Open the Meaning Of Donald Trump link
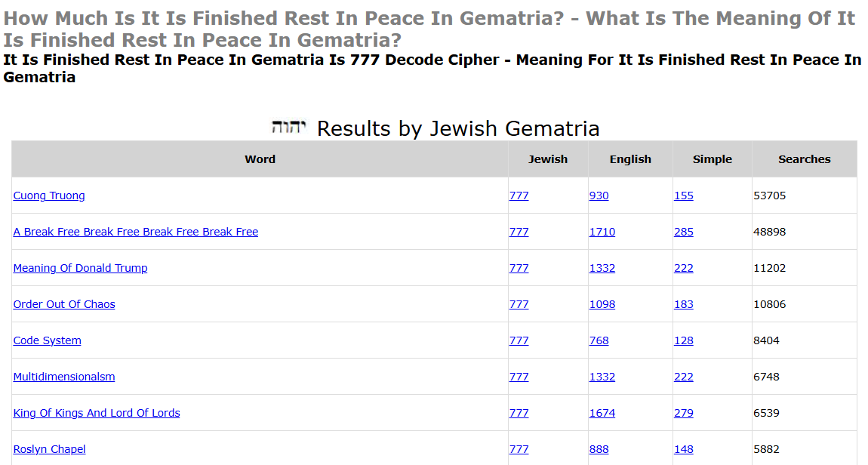868x465 pixels. click(80, 268)
